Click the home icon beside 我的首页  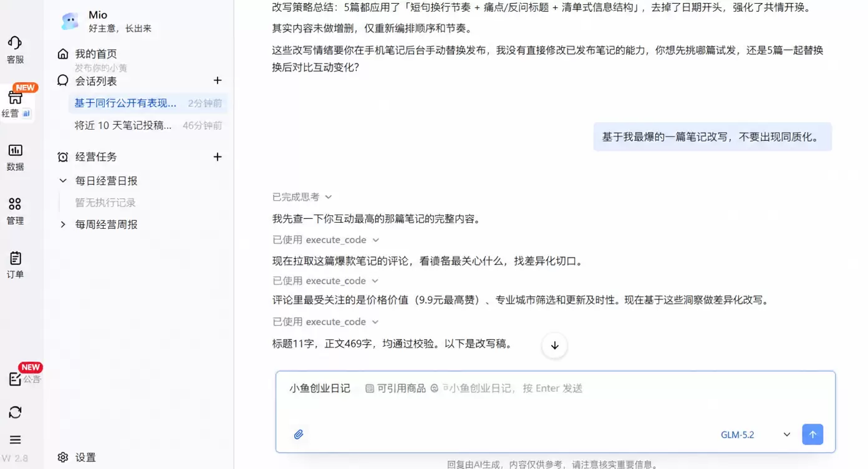click(63, 54)
